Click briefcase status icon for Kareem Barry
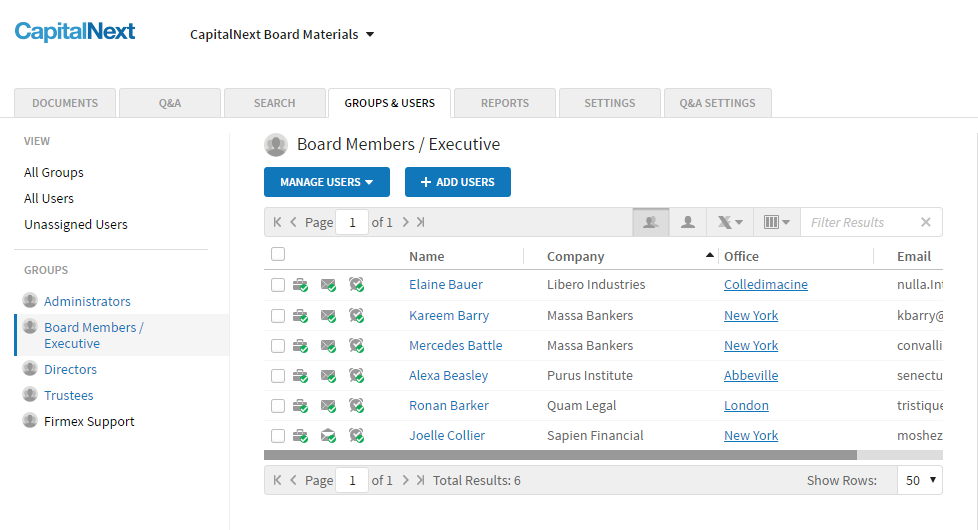The height and width of the screenshot is (530, 978). [x=300, y=316]
